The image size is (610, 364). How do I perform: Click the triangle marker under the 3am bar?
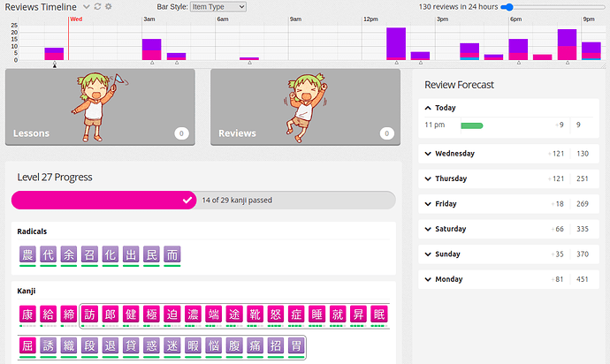pyautogui.click(x=152, y=63)
